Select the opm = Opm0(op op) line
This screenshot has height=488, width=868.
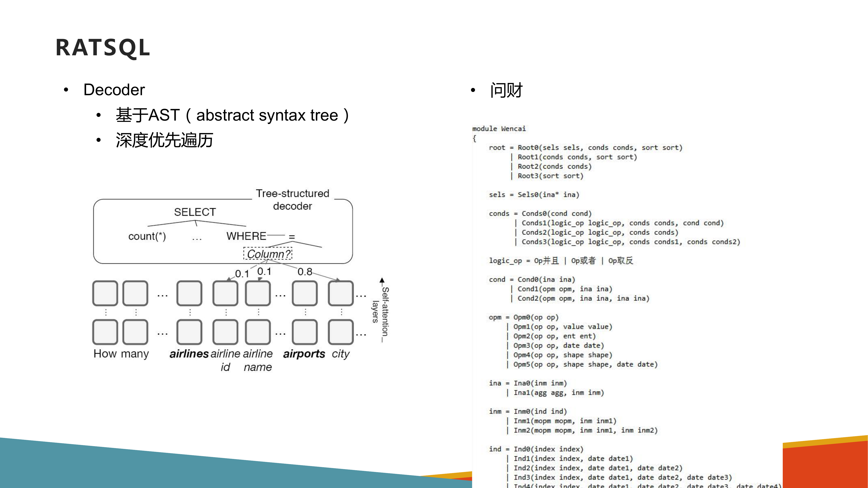pyautogui.click(x=524, y=317)
